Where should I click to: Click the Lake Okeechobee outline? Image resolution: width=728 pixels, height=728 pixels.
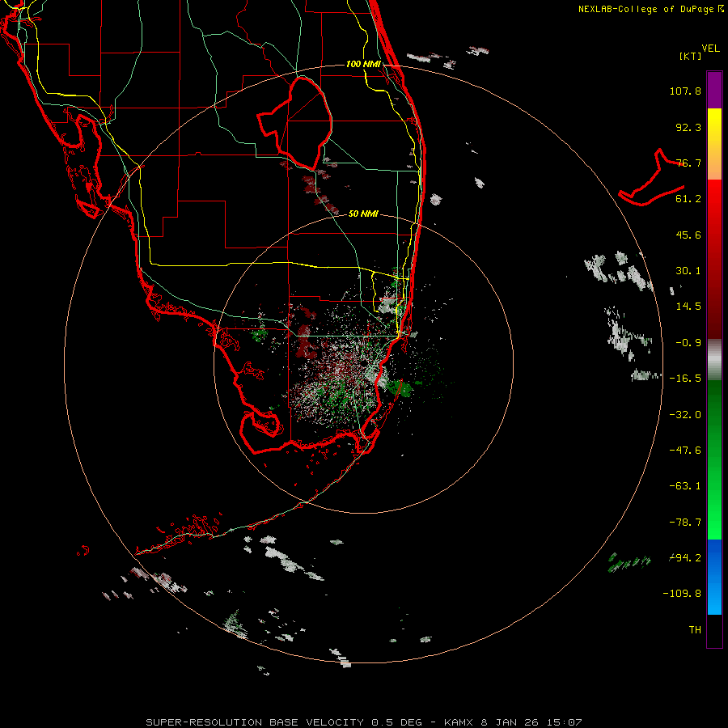294,124
